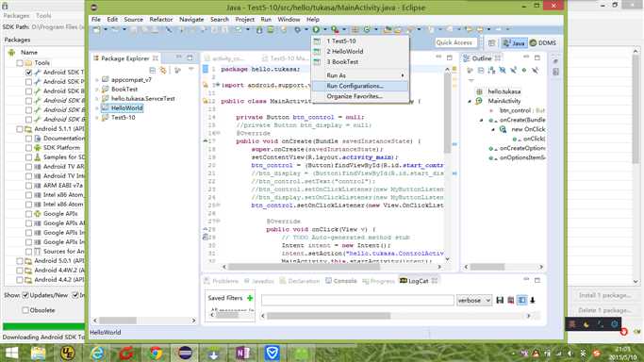Open the File menu
Screen dimensions: 644x362
(95, 19)
